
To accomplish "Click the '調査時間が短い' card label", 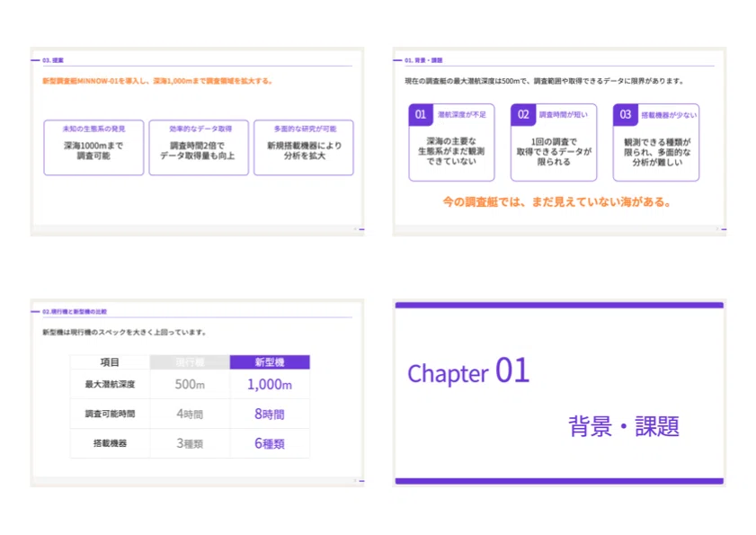I will click(563, 115).
